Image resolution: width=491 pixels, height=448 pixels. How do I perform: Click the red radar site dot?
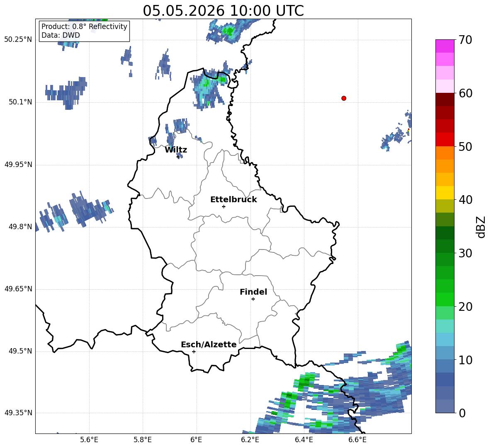pos(344,98)
